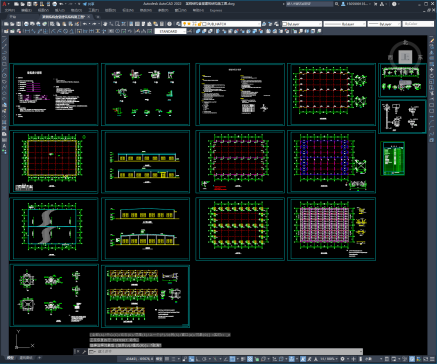Open the STANDARD text style dropdown
437x364 pixels.
point(170,31)
